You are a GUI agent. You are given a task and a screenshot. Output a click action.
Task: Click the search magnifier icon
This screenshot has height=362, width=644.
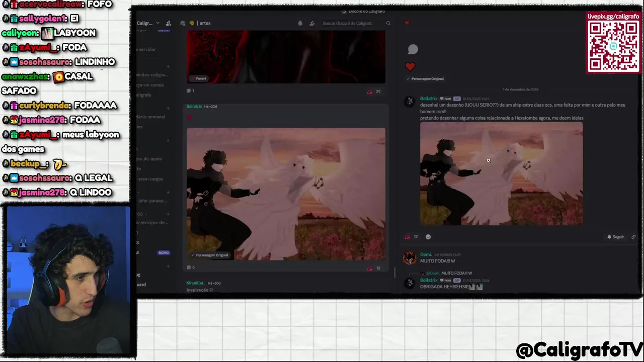point(388,23)
